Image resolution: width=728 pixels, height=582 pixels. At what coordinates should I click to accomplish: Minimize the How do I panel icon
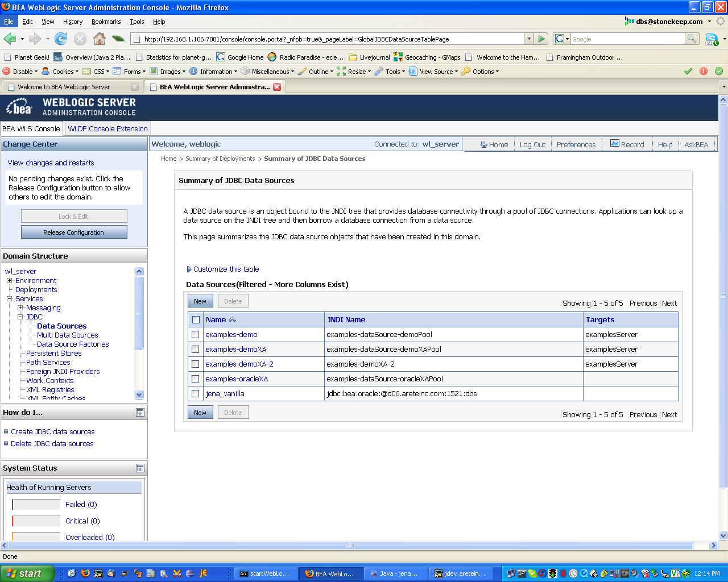[x=140, y=413]
